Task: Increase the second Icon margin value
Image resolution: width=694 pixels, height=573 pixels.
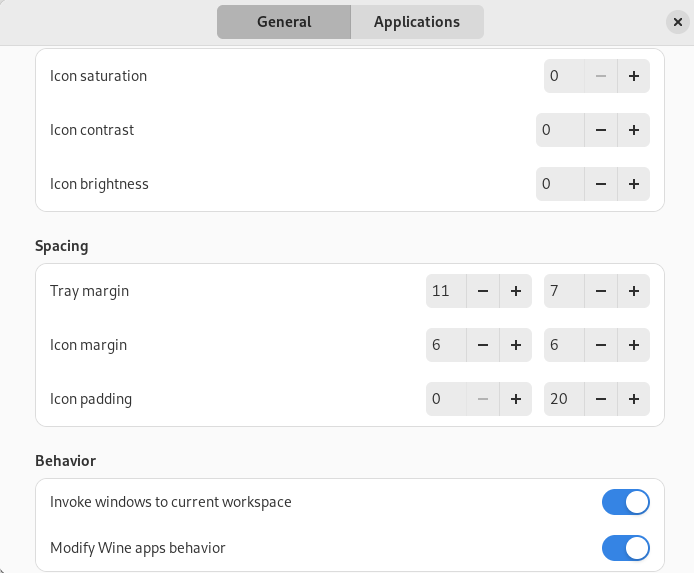Action: click(x=634, y=345)
